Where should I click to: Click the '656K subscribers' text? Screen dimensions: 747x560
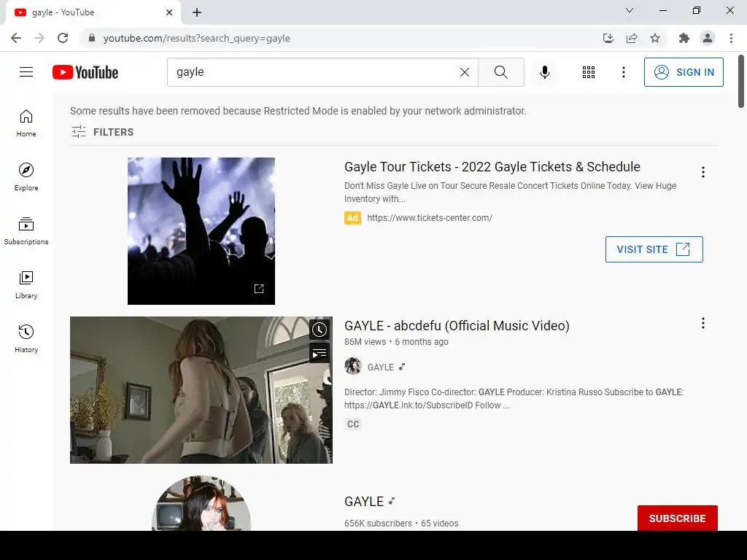pyautogui.click(x=378, y=524)
